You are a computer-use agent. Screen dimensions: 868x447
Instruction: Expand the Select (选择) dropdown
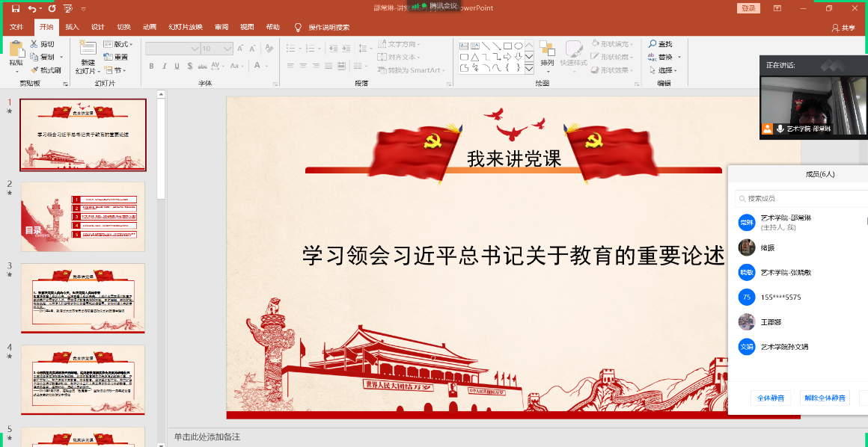click(x=666, y=70)
